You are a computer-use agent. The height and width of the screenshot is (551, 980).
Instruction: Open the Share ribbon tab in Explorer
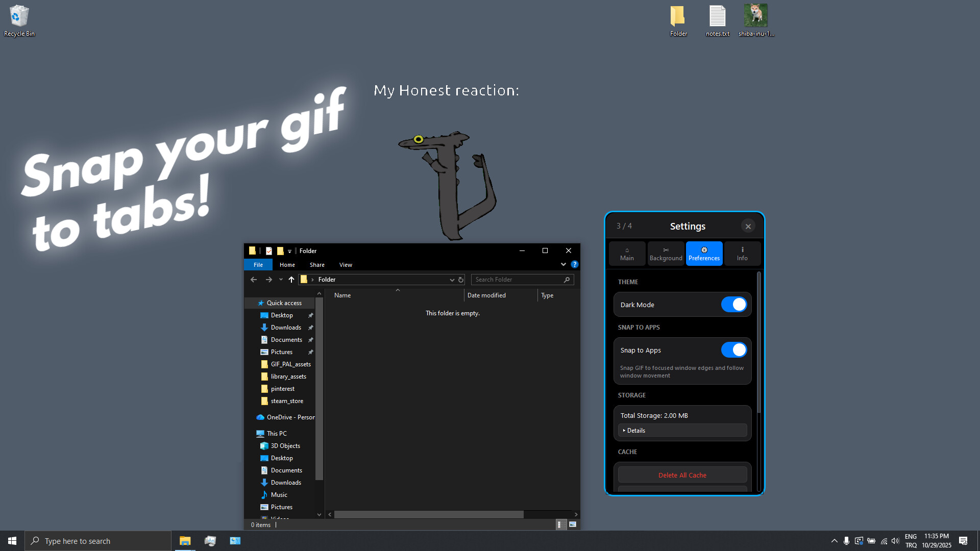[316, 264]
